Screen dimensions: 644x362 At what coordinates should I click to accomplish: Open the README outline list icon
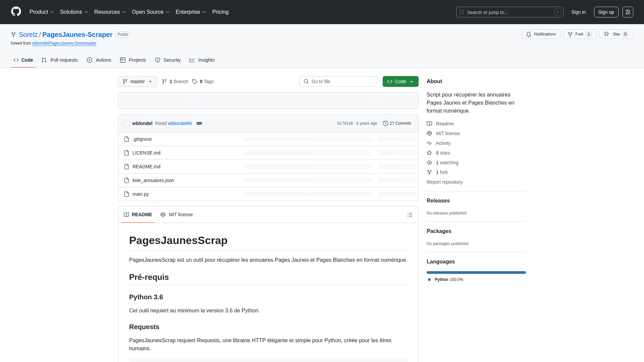coord(410,215)
